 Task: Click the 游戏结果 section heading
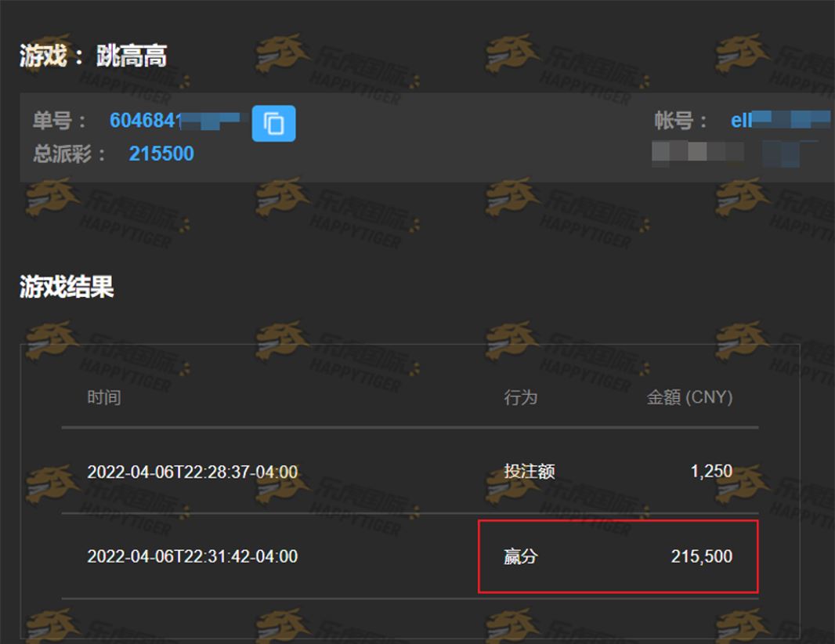tap(67, 287)
